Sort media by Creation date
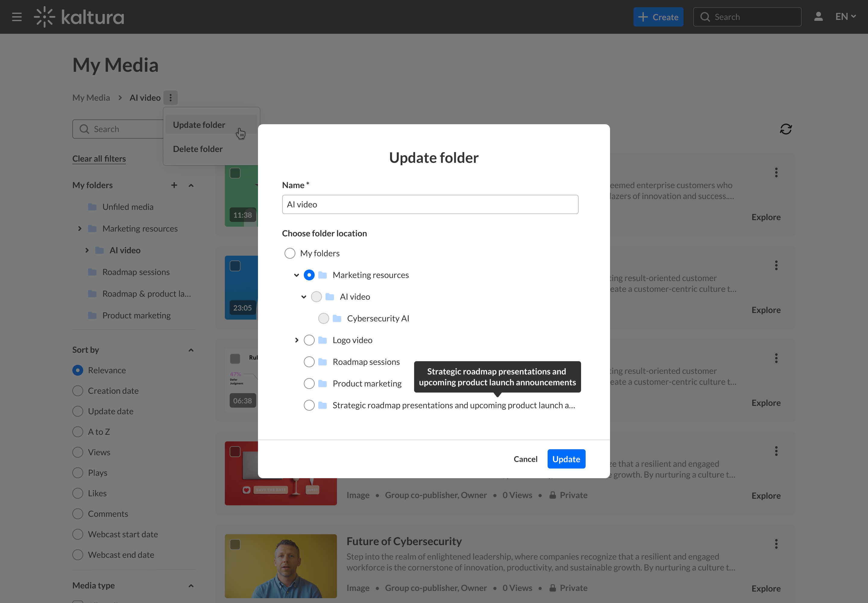This screenshot has height=603, width=868. click(x=78, y=391)
